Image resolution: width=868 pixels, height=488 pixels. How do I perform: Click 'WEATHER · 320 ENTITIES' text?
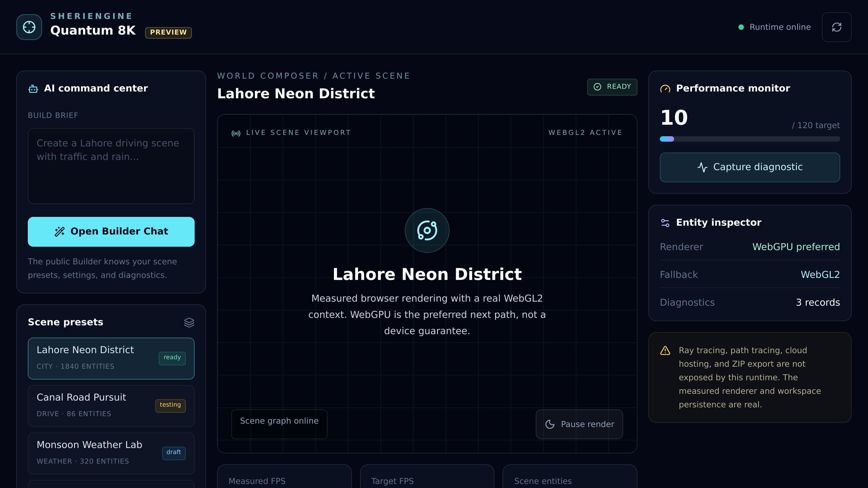coord(83,462)
